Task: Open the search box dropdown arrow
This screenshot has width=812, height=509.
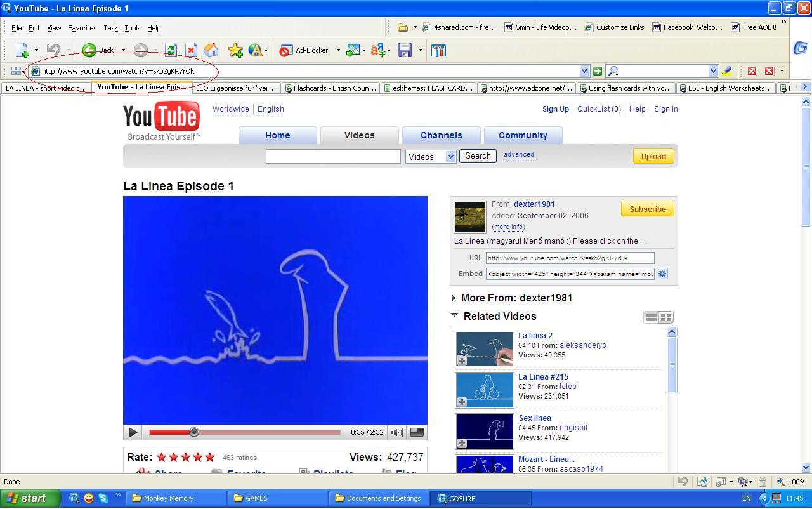Action: (713, 71)
